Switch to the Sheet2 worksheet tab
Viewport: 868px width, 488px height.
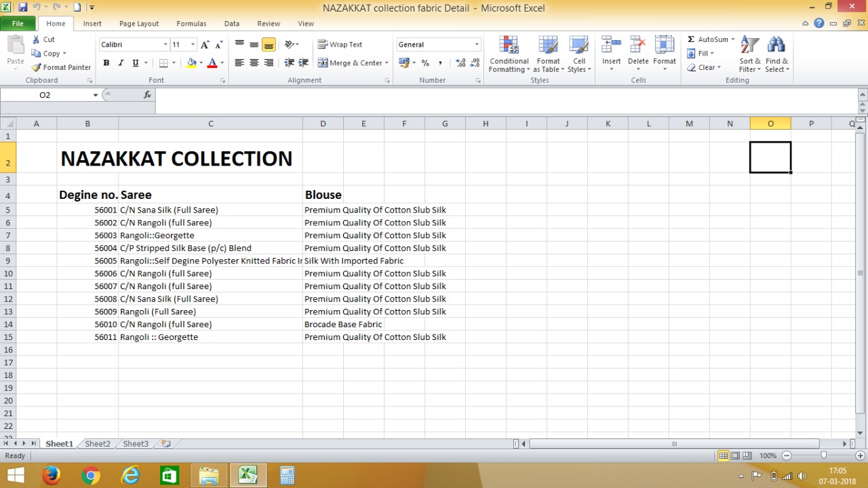tap(98, 444)
